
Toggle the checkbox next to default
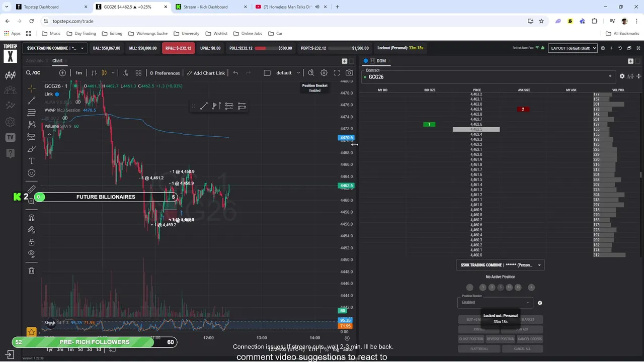(267, 73)
